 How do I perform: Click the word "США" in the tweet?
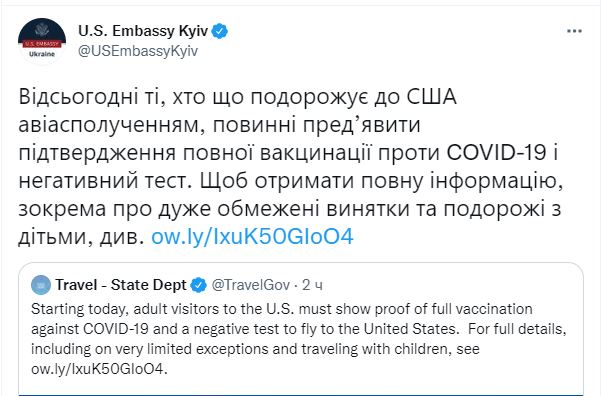(x=431, y=97)
